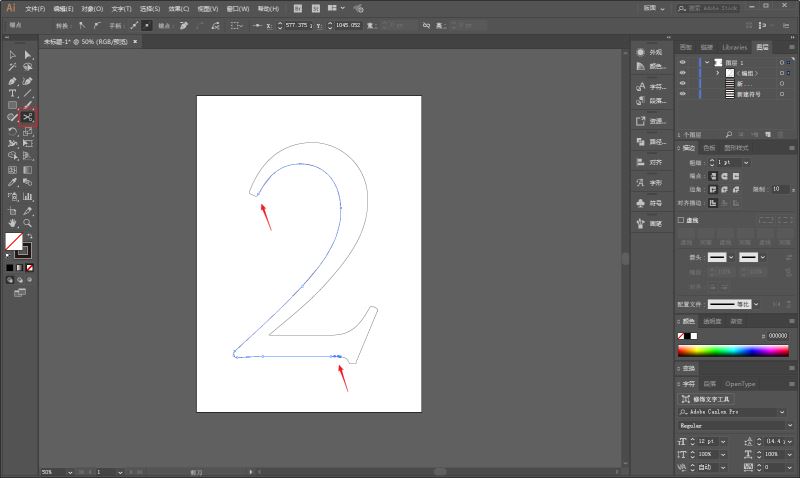Toggle visibility eye of 图层 1
Viewport: 800px width, 478px height.
(683, 62)
